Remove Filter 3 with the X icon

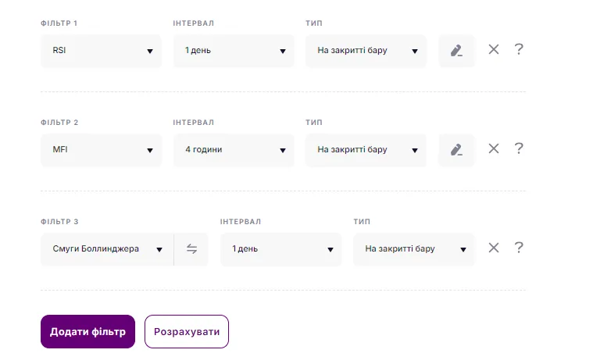494,248
